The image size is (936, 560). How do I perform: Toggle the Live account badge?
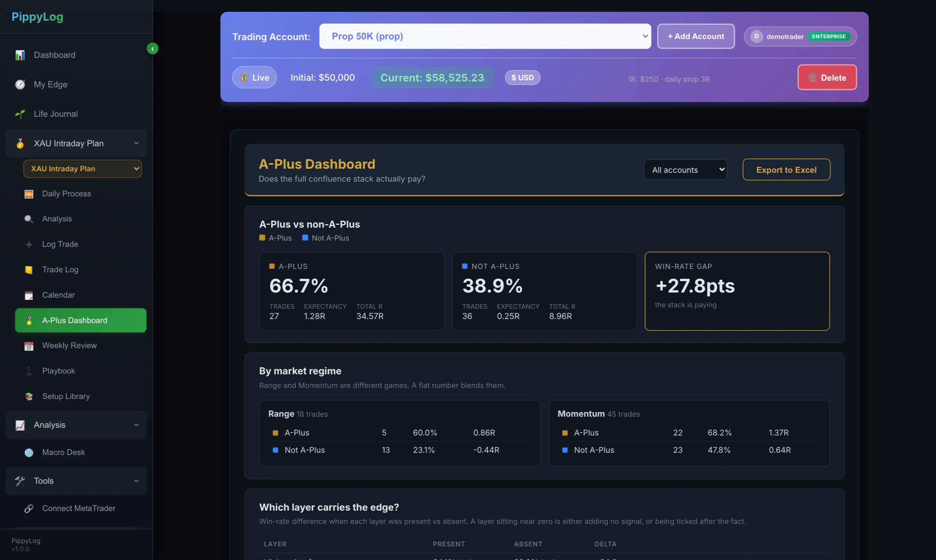point(254,78)
